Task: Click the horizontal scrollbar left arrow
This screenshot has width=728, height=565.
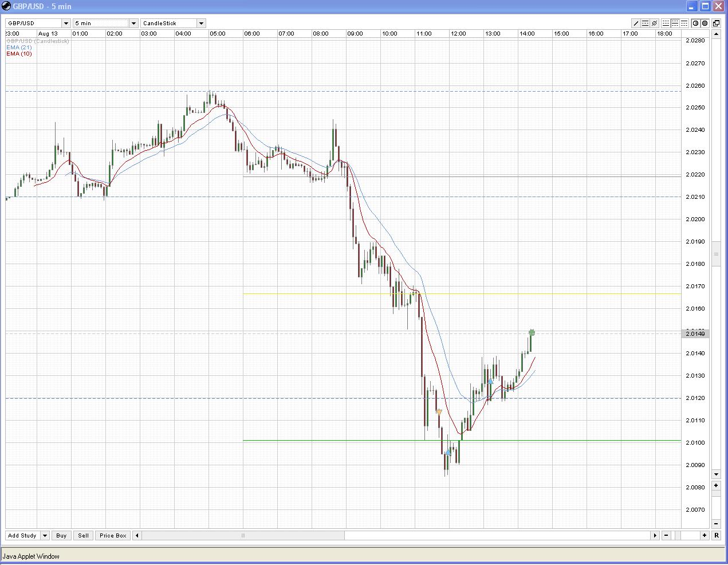Action: point(137,535)
